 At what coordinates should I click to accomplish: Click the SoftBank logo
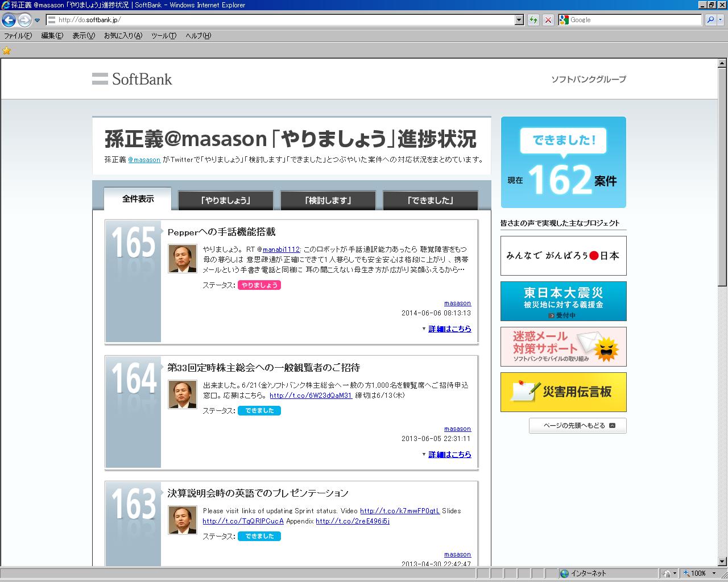click(x=132, y=79)
